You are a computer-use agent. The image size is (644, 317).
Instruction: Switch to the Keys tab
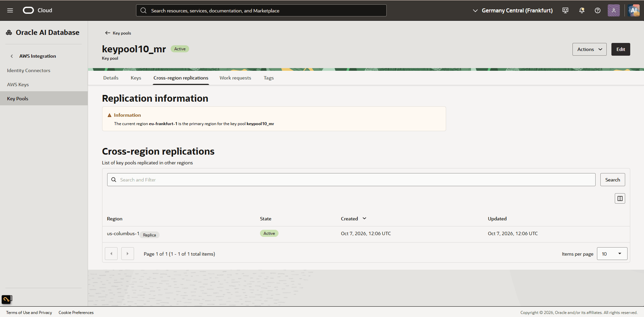(x=136, y=78)
